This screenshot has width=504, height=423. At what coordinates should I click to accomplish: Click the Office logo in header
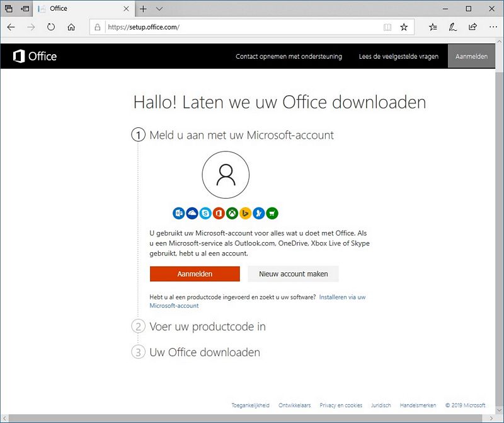35,56
